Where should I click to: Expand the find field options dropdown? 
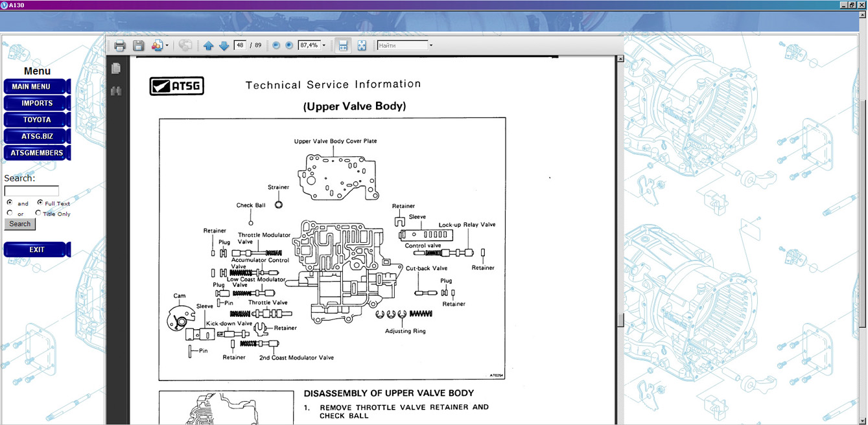[x=431, y=45]
